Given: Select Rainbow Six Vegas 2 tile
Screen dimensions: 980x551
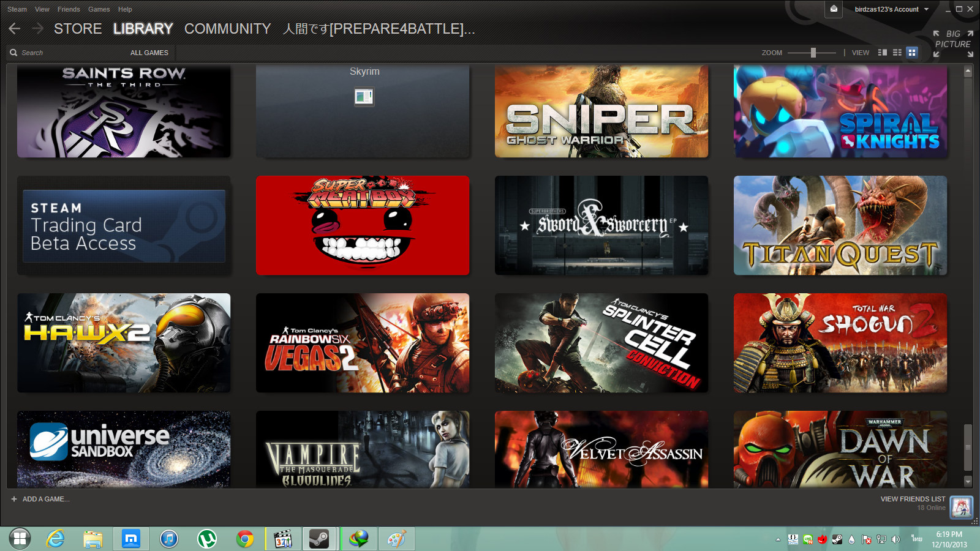Looking at the screenshot, I should pyautogui.click(x=363, y=343).
